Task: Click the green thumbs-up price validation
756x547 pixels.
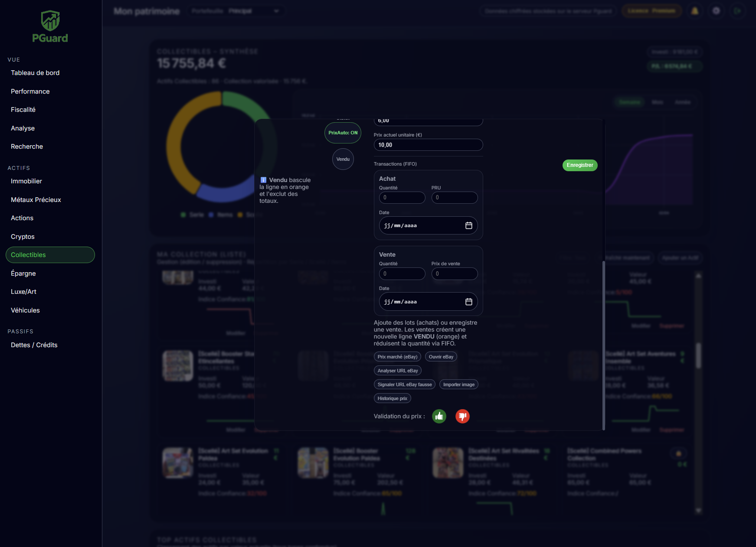Action: point(439,416)
